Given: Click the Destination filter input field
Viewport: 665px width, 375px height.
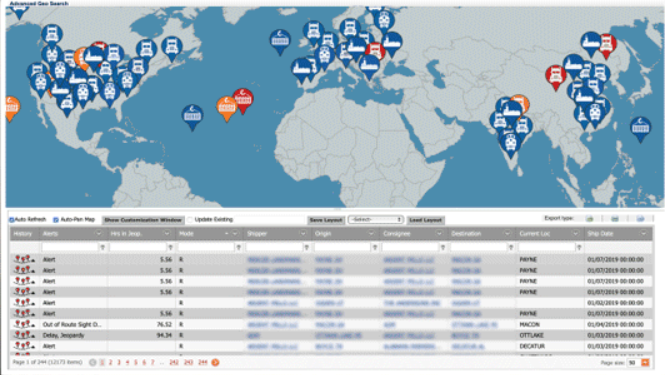Looking at the screenshot, I should point(478,247).
